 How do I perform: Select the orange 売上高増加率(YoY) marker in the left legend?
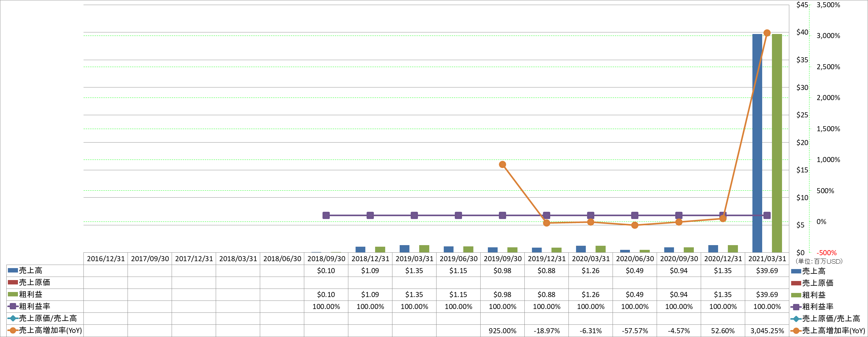(13, 330)
